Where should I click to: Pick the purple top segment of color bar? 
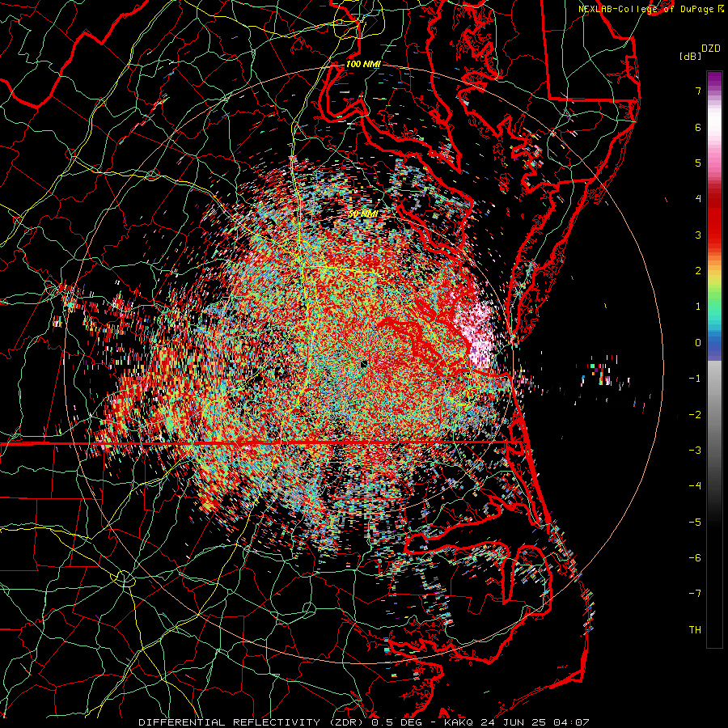click(x=714, y=79)
